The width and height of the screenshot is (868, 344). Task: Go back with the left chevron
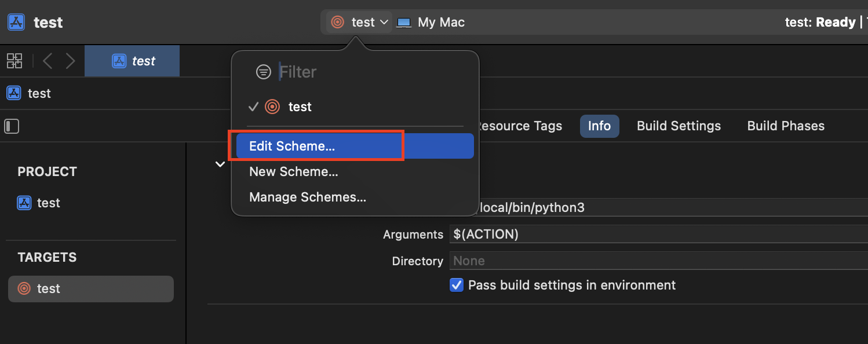pyautogui.click(x=48, y=61)
